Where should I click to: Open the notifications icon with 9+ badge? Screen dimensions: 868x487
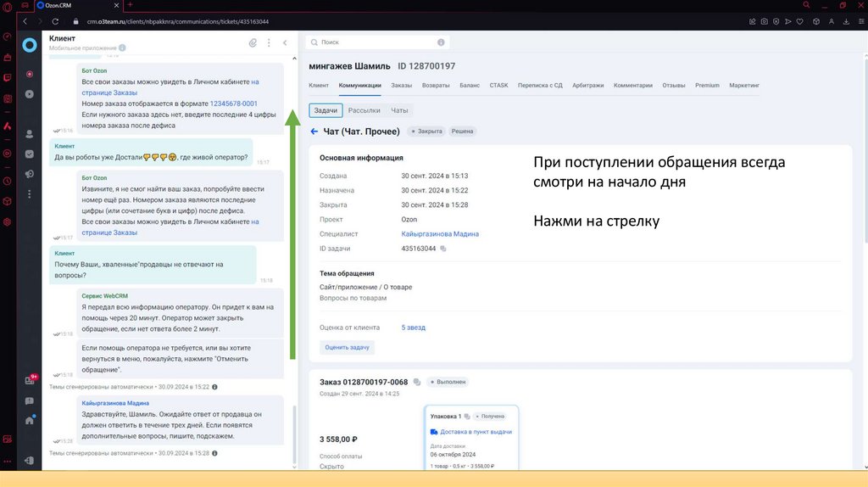(31, 379)
